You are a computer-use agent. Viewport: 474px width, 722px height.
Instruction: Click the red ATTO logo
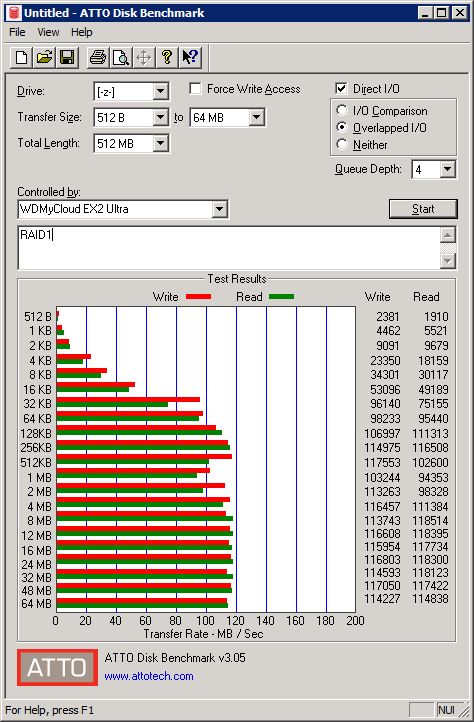[58, 667]
